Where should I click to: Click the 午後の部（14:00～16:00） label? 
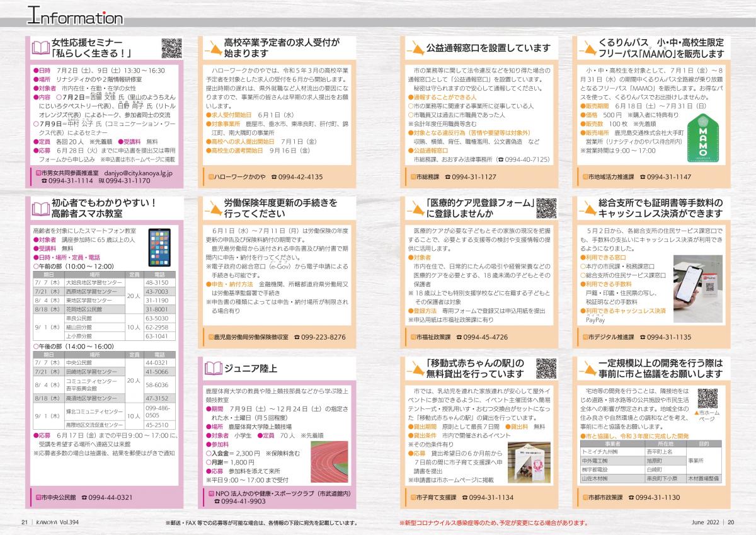click(x=73, y=347)
